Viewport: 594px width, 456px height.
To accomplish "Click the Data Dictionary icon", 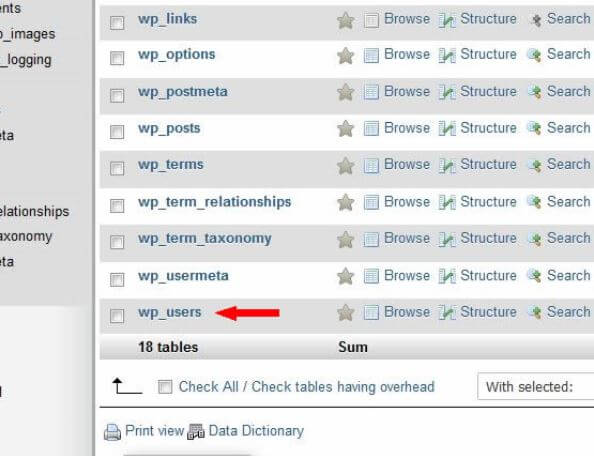I will 196,432.
